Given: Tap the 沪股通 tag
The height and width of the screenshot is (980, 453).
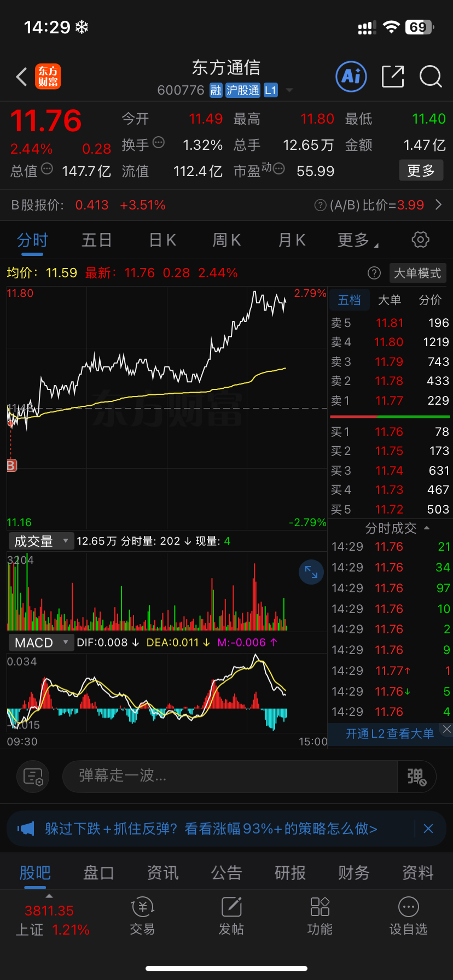Looking at the screenshot, I should click(242, 90).
